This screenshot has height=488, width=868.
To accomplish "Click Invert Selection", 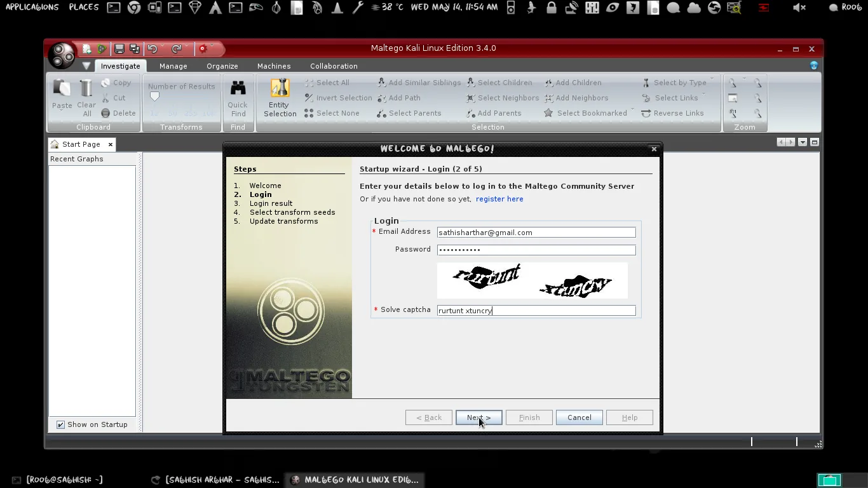I will click(338, 98).
